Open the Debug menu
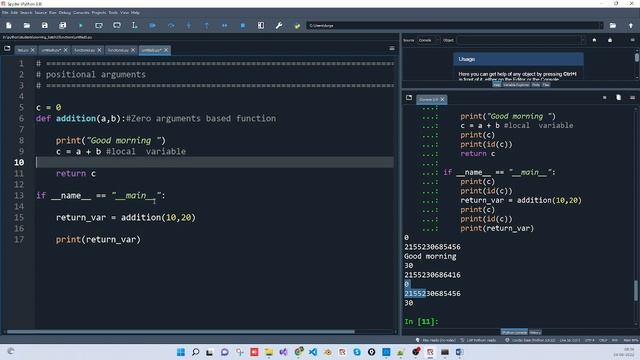This screenshot has height=360, width=640. (x=64, y=13)
